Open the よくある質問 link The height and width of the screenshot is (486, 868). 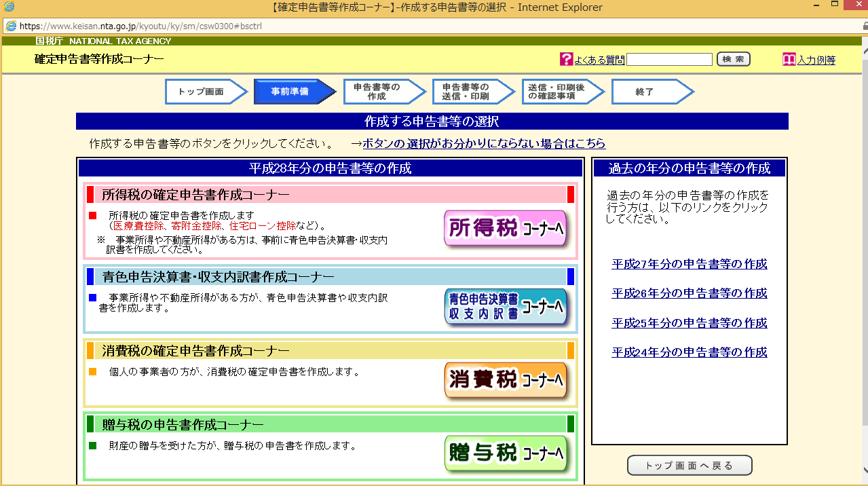599,60
